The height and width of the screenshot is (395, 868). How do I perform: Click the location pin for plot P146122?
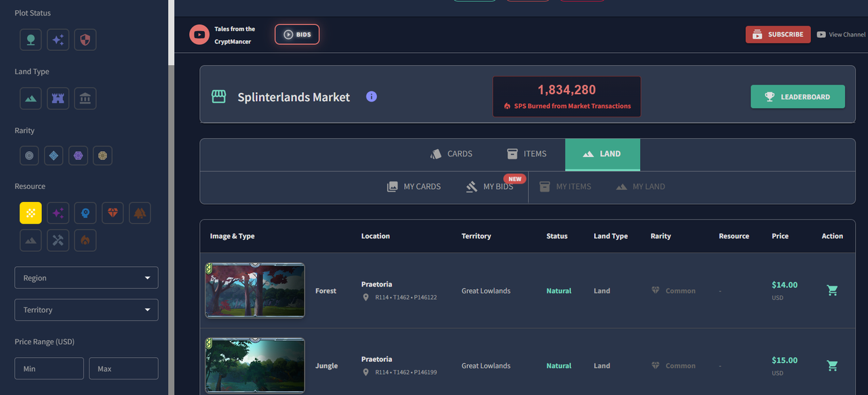[366, 297]
